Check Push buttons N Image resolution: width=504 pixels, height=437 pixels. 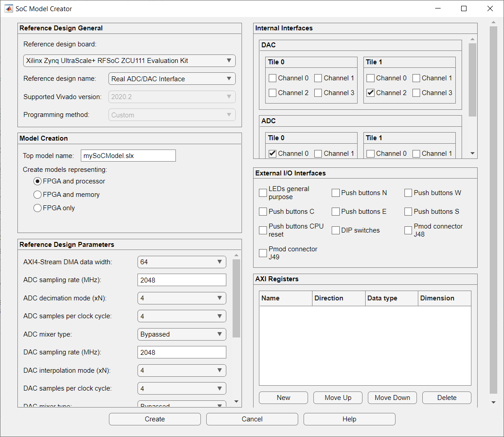[336, 193]
